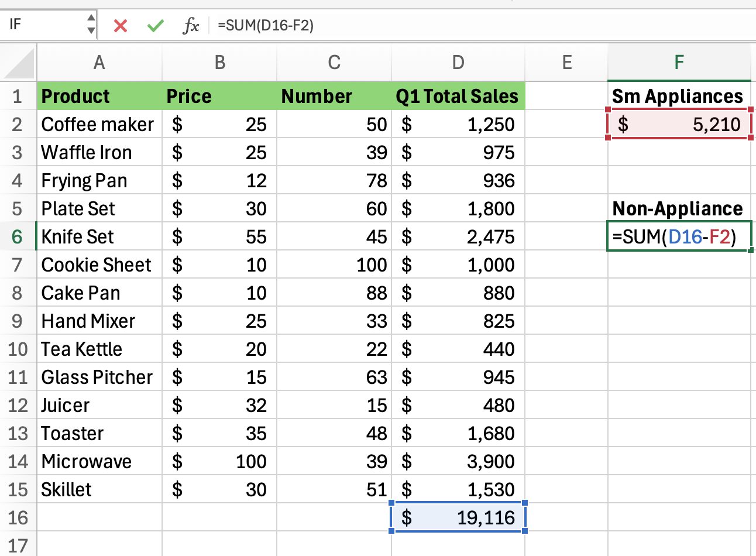Click the Non-Appliance label cell
The width and height of the screenshot is (756, 556).
(679, 208)
